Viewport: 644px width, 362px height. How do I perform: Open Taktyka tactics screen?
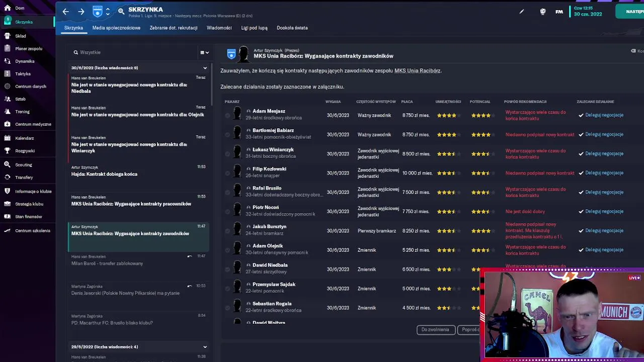coord(23,74)
